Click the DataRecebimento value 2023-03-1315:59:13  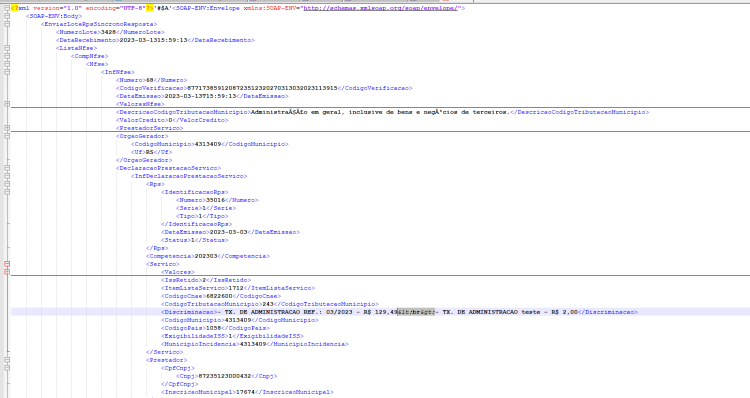153,40
